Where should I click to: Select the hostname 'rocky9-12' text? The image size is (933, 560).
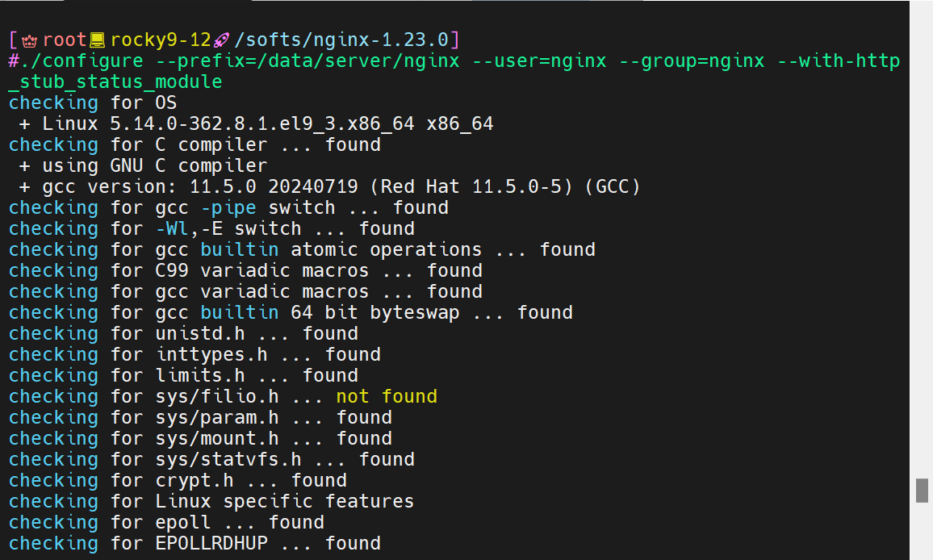pyautogui.click(x=161, y=40)
